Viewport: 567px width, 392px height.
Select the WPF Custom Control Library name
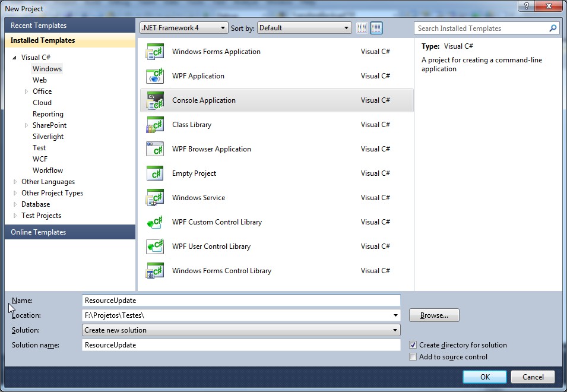pos(217,222)
